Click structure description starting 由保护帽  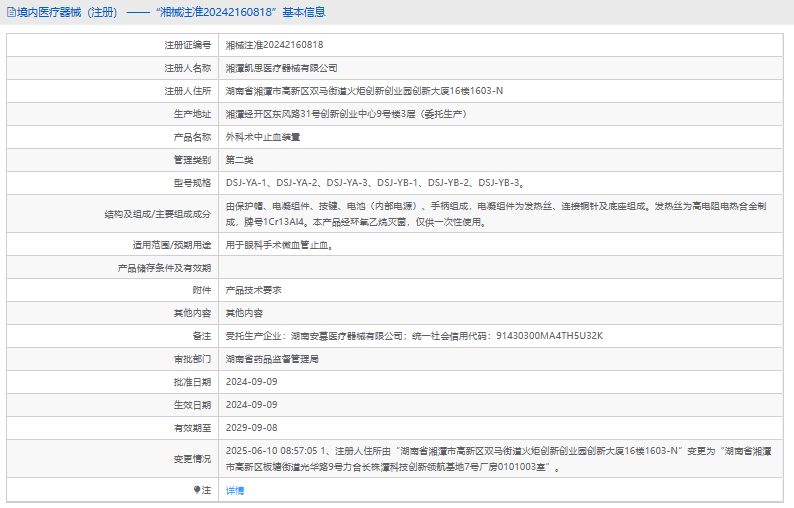pyautogui.click(x=496, y=214)
